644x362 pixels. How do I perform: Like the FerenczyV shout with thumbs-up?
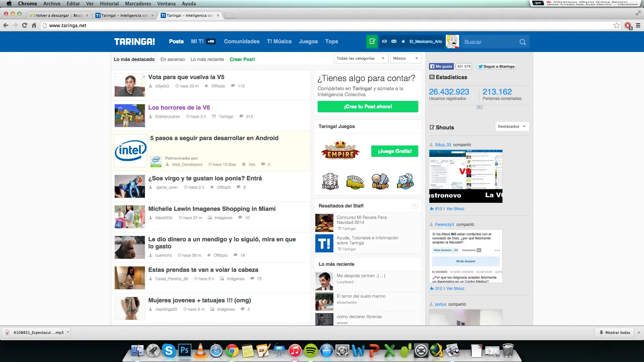coord(432,289)
